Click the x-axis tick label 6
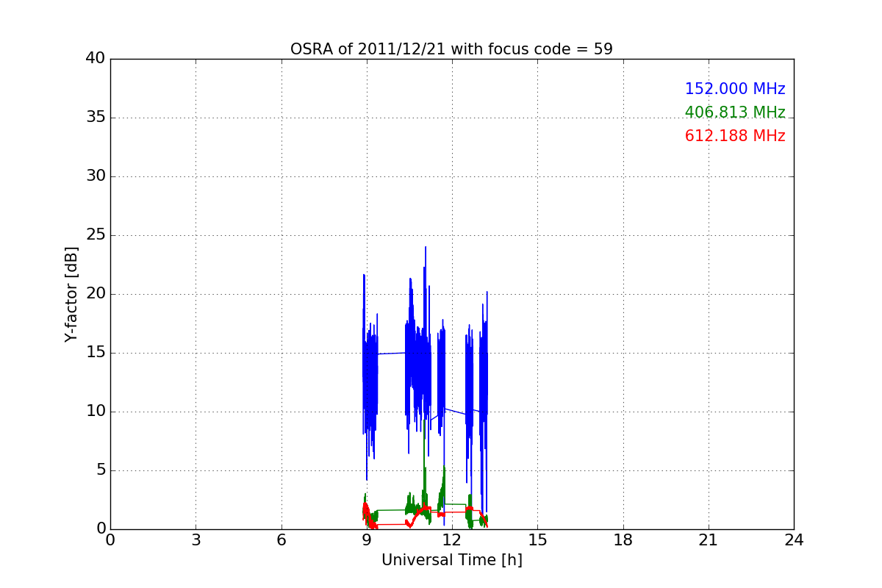 pyautogui.click(x=281, y=540)
